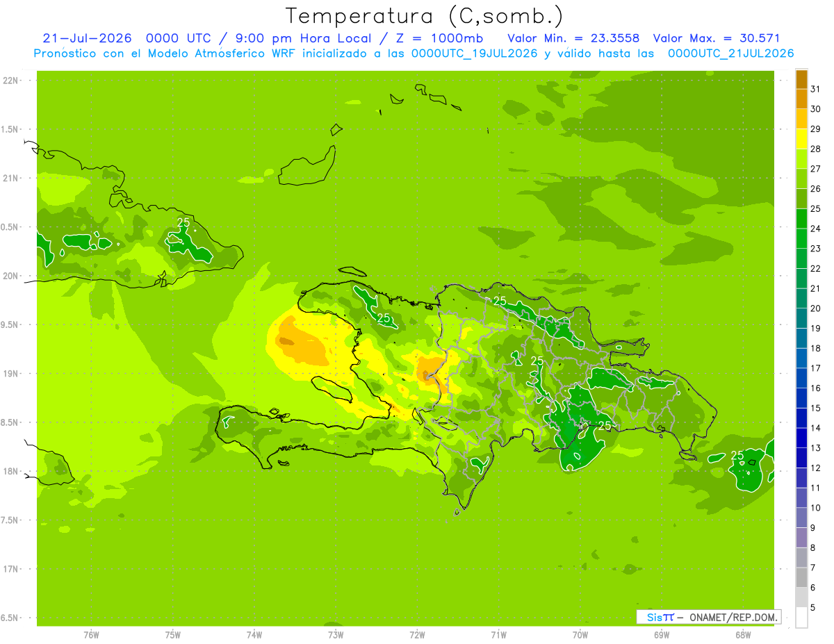Select the colorbar swatch between 27 and 28

pos(801,159)
